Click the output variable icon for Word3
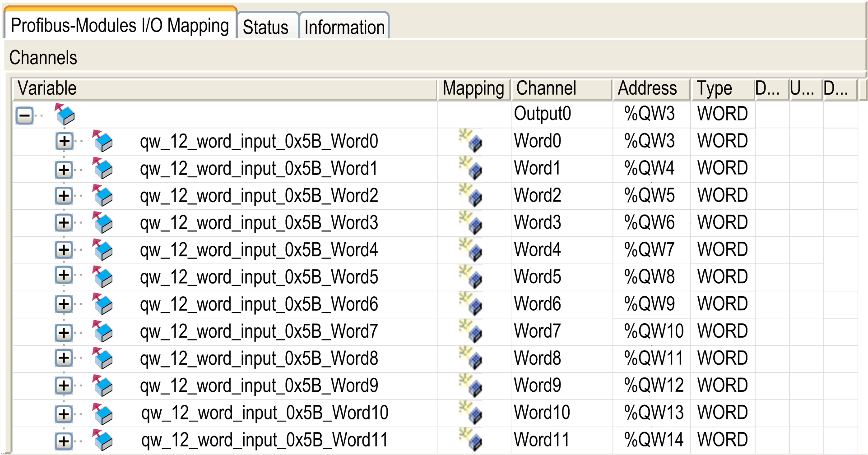Viewport: 868px width, 455px height. coord(102,222)
